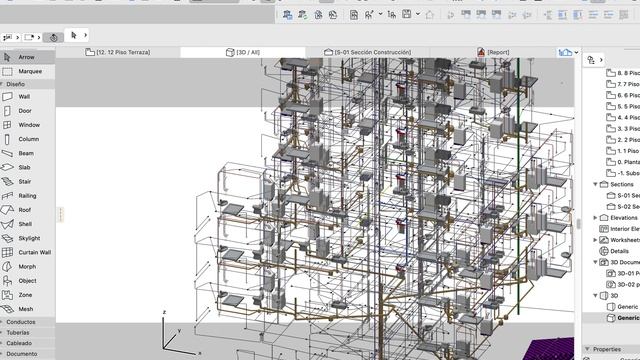This screenshot has width=640, height=360.
Task: Expand the marquee options chevron in info box
Action: click(x=39, y=38)
